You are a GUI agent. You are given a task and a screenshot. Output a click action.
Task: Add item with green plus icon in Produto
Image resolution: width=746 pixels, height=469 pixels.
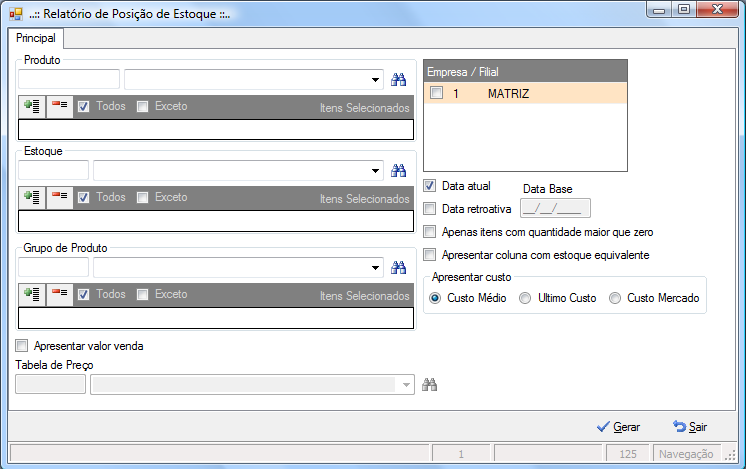32,106
